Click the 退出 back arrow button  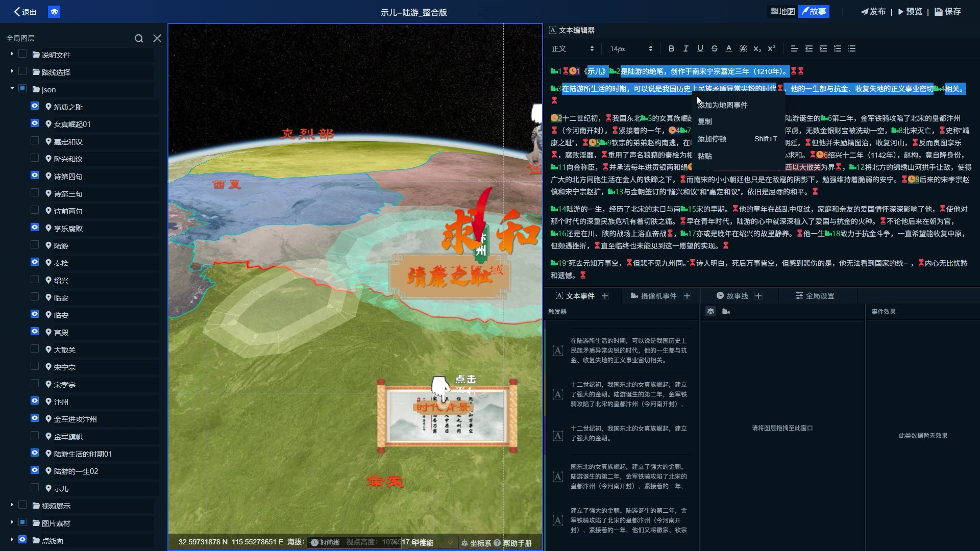pos(25,12)
